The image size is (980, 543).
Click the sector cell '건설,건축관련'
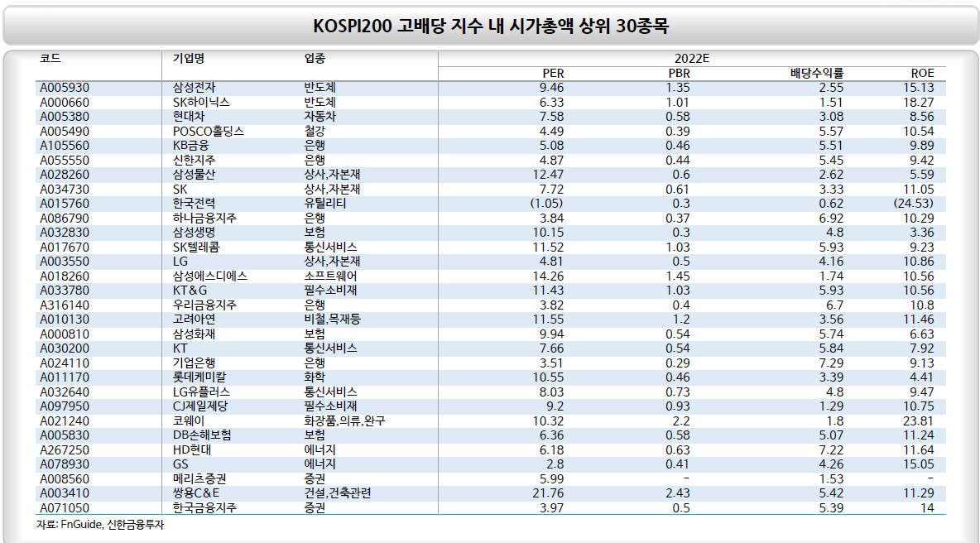pyautogui.click(x=338, y=493)
